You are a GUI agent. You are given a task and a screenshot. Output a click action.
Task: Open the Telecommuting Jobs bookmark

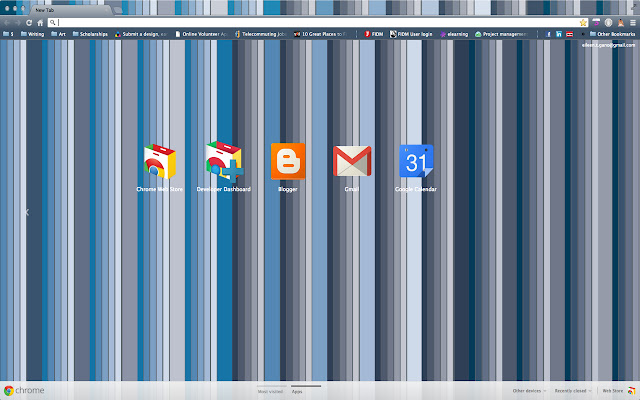pyautogui.click(x=260, y=34)
